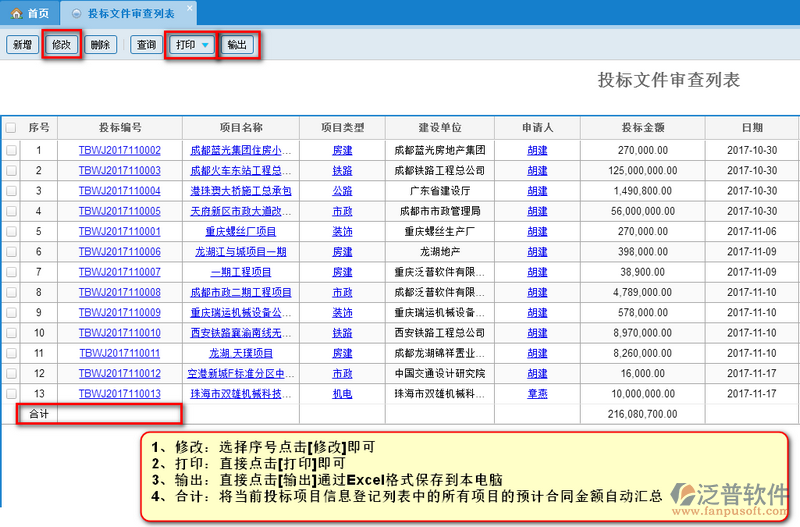Click the 铁路 type link in row 2
Screen dimensions: 800x527
tap(342, 170)
